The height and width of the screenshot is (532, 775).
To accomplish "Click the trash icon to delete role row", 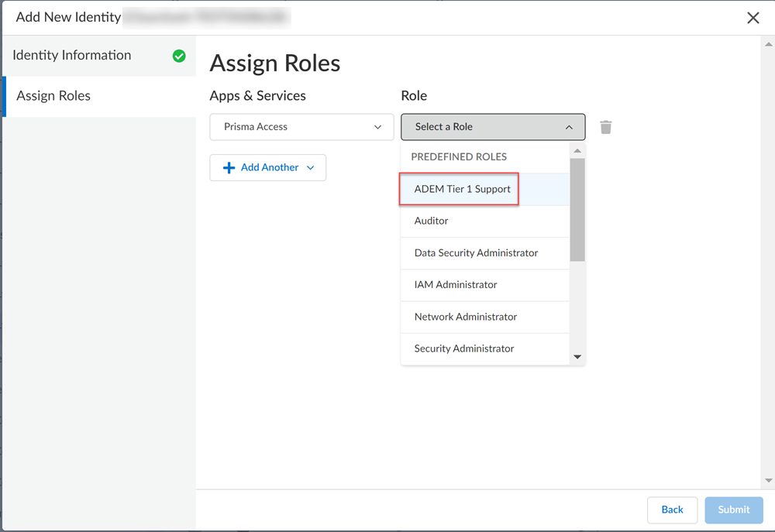I will click(x=606, y=127).
